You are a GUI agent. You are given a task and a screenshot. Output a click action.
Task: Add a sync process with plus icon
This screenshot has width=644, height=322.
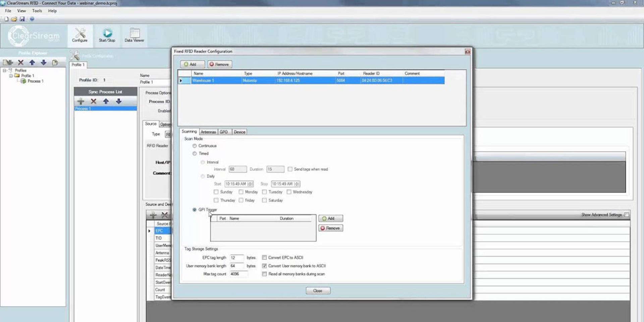[81, 101]
